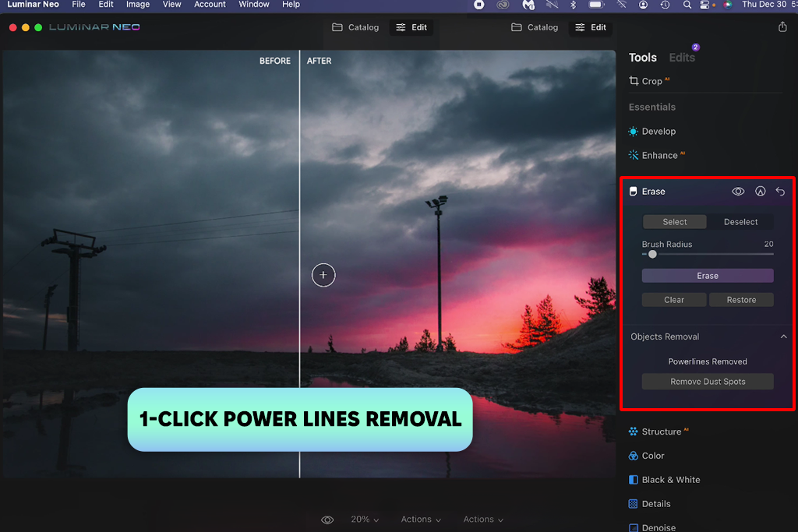Click the Creative Cloud icon in menu bar
This screenshot has height=532, width=798.
[x=503, y=5]
